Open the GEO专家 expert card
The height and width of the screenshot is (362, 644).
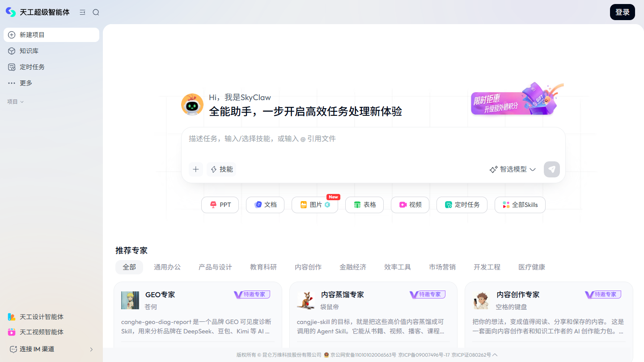click(x=198, y=315)
